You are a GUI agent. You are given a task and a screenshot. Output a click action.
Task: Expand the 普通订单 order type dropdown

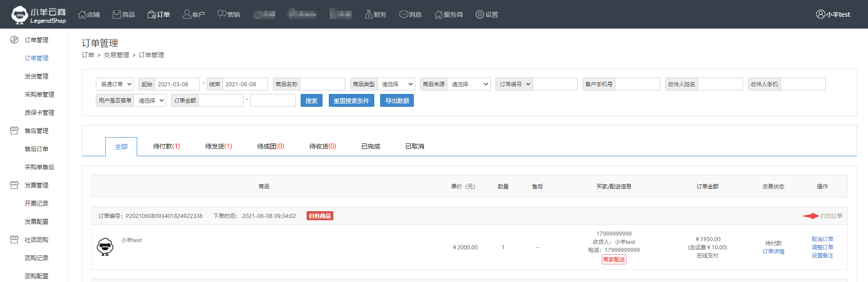coord(115,84)
